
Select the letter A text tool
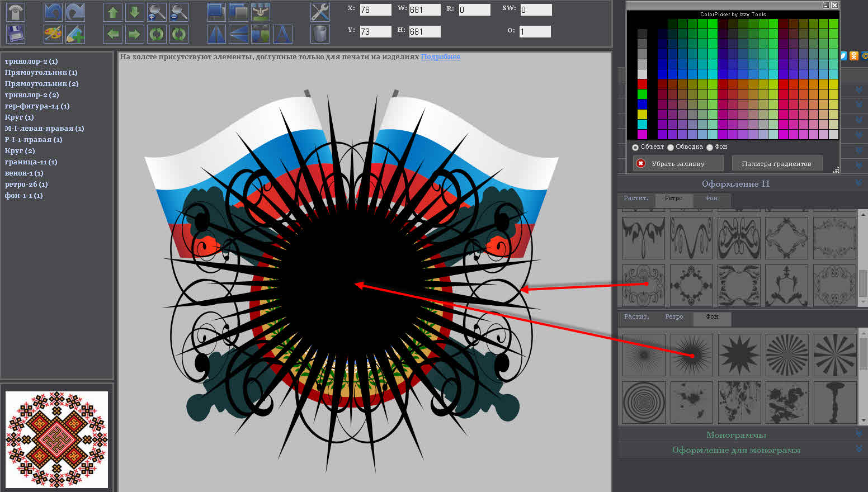pos(282,34)
